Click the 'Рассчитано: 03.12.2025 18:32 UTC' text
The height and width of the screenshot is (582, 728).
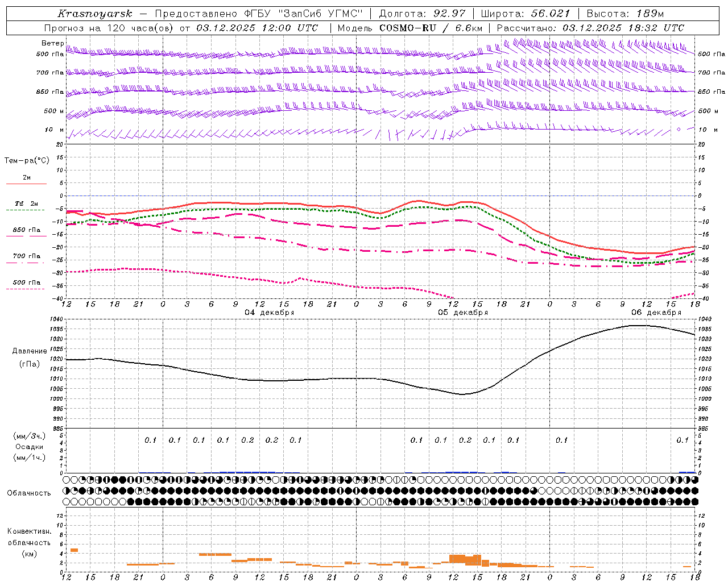[x=590, y=28]
